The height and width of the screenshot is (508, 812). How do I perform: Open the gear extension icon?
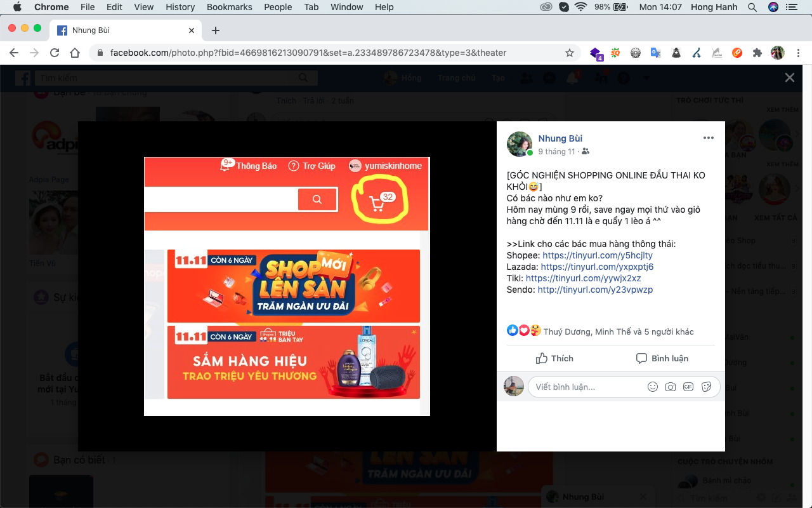click(636, 53)
